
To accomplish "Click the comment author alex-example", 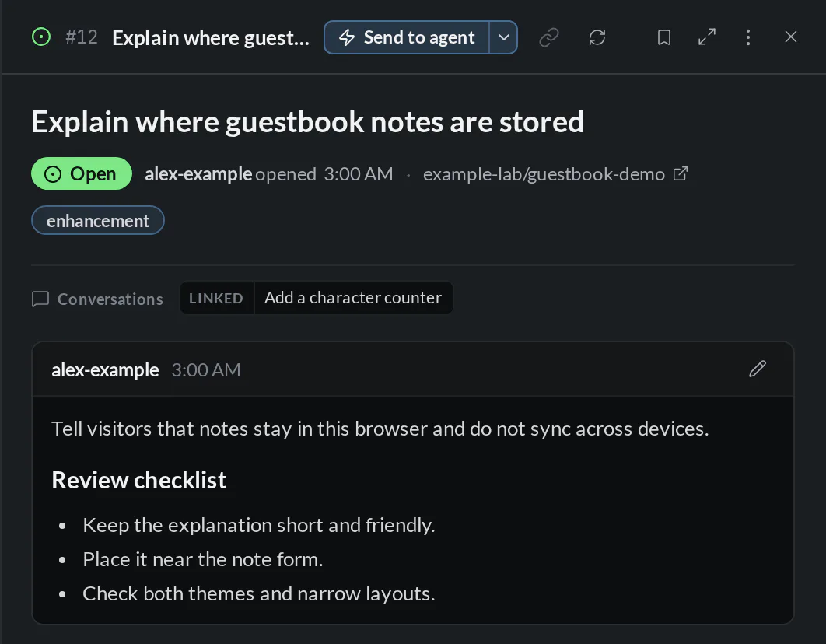I will (105, 370).
